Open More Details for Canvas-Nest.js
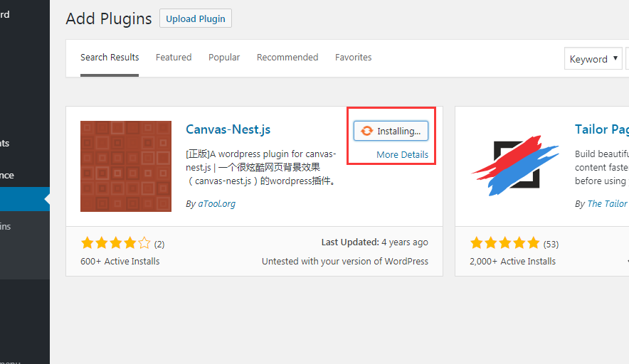 [x=402, y=154]
